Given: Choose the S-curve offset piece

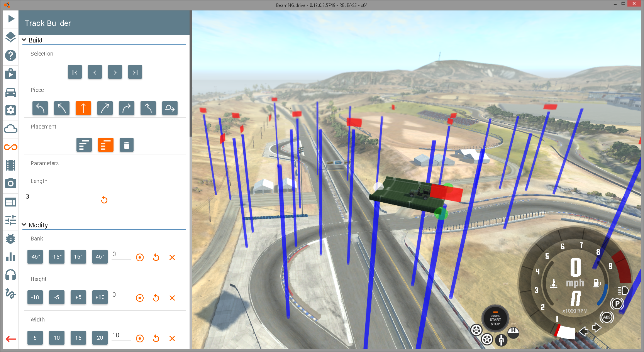Looking at the screenshot, I should tap(148, 108).
